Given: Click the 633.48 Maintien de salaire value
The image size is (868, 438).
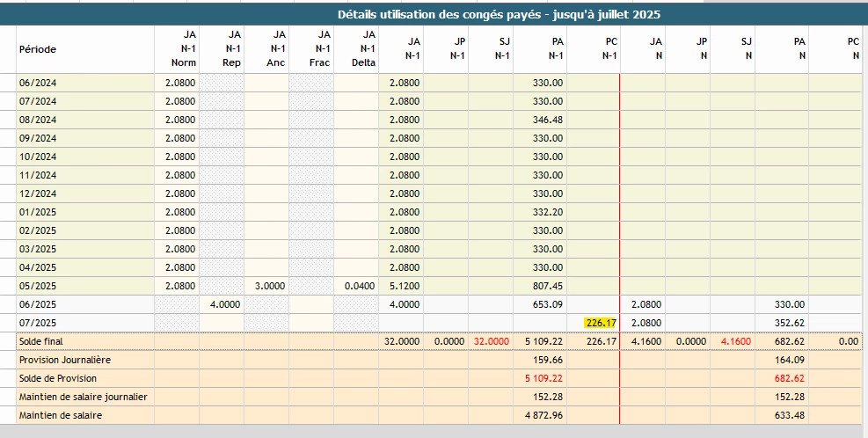Looking at the screenshot, I should [x=790, y=415].
